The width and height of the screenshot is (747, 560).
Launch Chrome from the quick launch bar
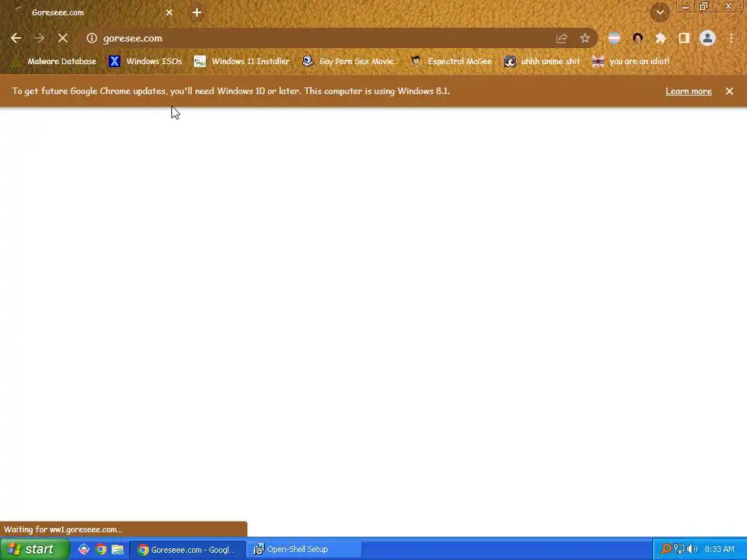click(x=101, y=550)
